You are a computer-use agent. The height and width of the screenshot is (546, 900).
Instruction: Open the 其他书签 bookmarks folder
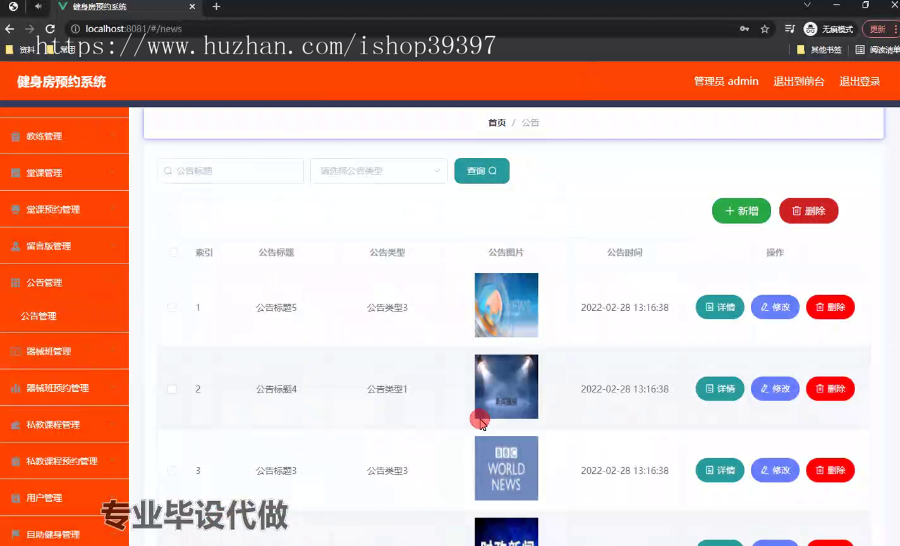pyautogui.click(x=819, y=50)
